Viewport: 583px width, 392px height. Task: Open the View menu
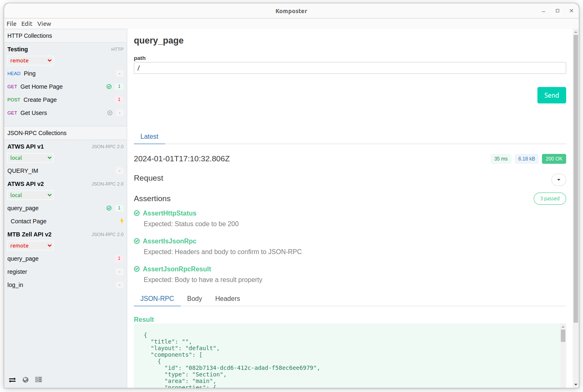pos(44,24)
